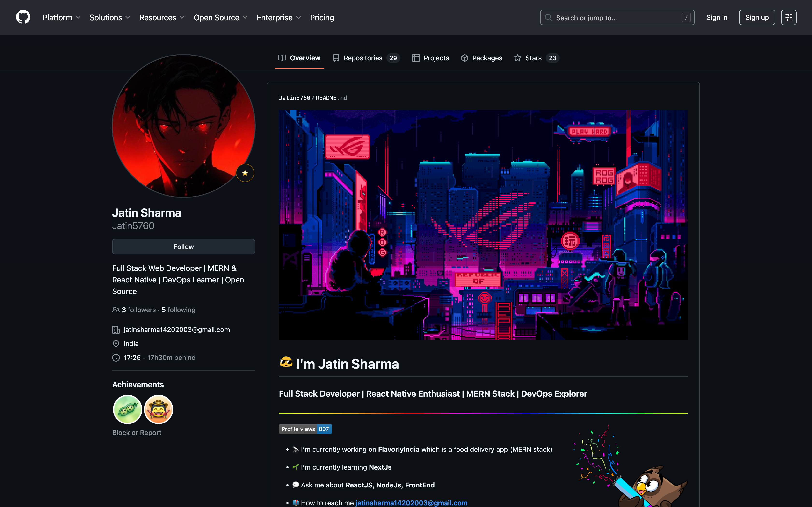Click the Search or jump to field
Image resolution: width=812 pixels, height=507 pixels.
tap(617, 17)
